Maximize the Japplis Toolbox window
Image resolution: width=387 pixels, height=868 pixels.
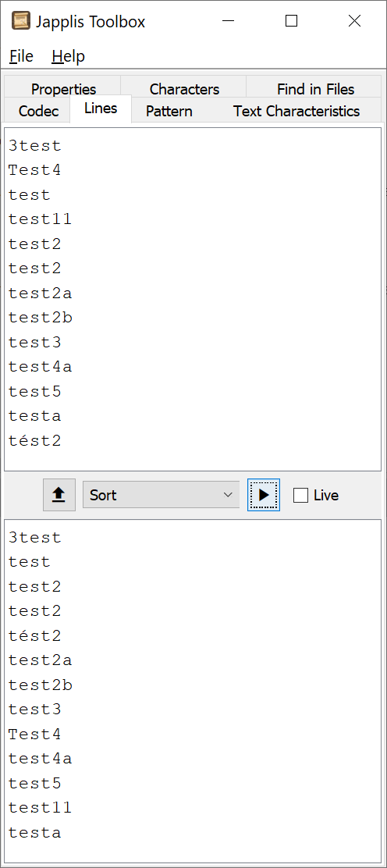point(291,21)
